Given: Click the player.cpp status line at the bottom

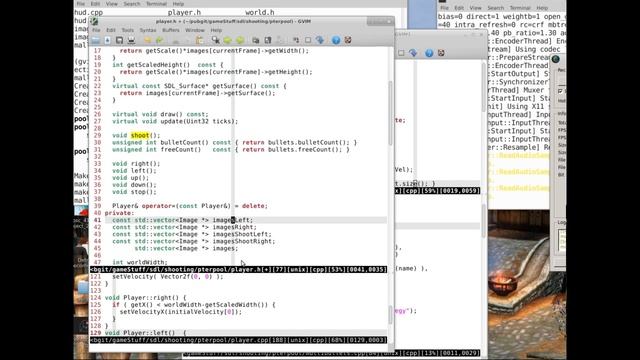Looking at the screenshot, I should point(238,340).
